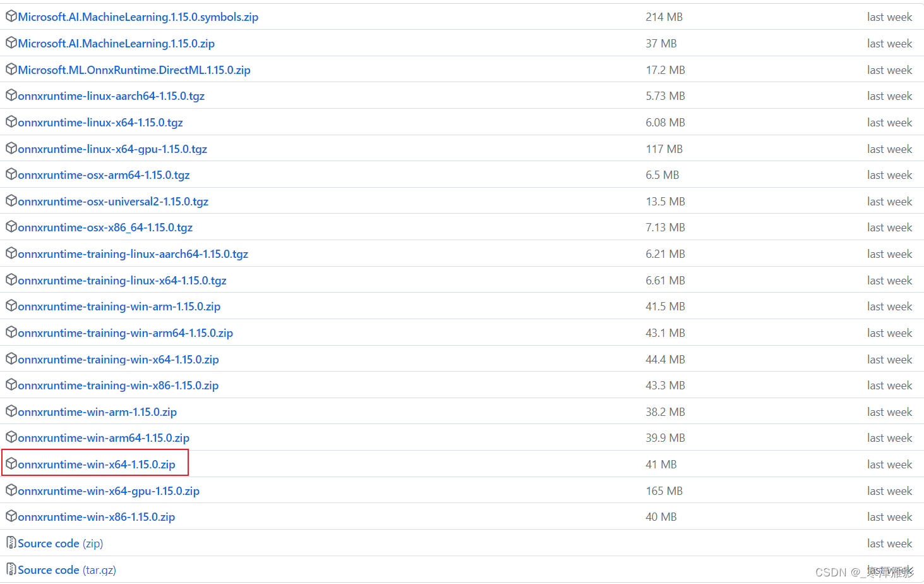This screenshot has height=584, width=924.
Task: Click the package icon beside onnxruntime-win-arm-1.15.0.zip
Action: click(x=11, y=411)
